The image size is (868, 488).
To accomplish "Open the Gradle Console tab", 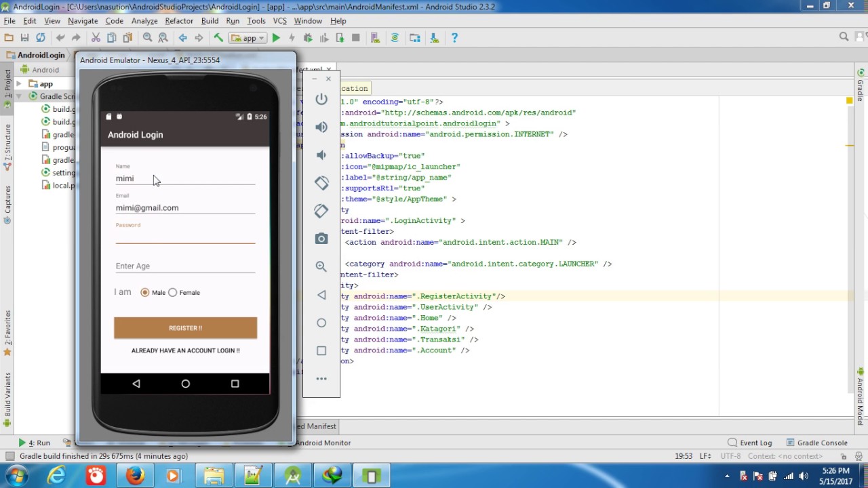I will tap(816, 443).
